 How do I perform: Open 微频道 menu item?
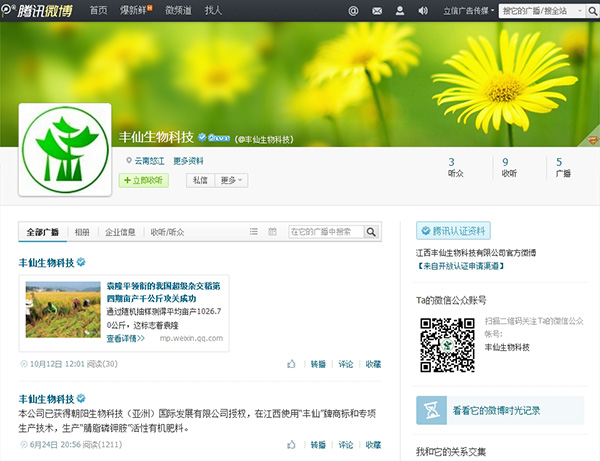tap(178, 10)
